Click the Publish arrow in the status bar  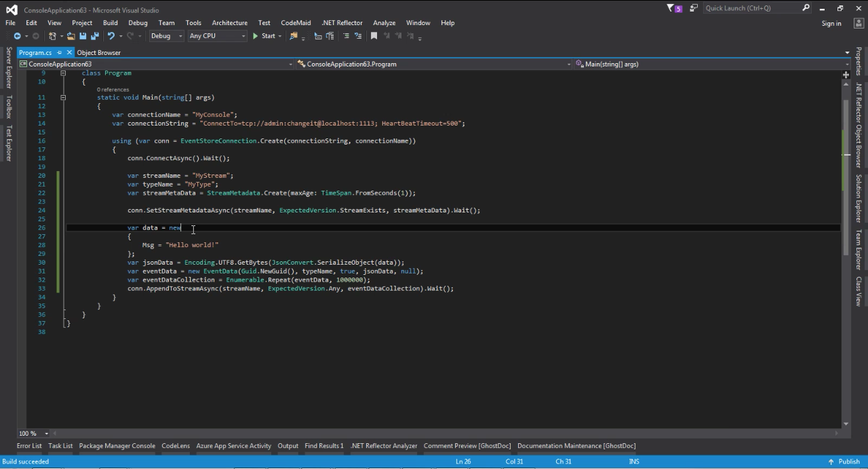(x=831, y=462)
